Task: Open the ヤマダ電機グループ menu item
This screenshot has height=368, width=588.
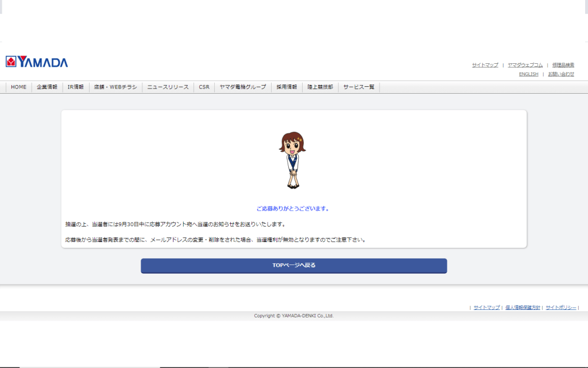Action: click(x=243, y=87)
